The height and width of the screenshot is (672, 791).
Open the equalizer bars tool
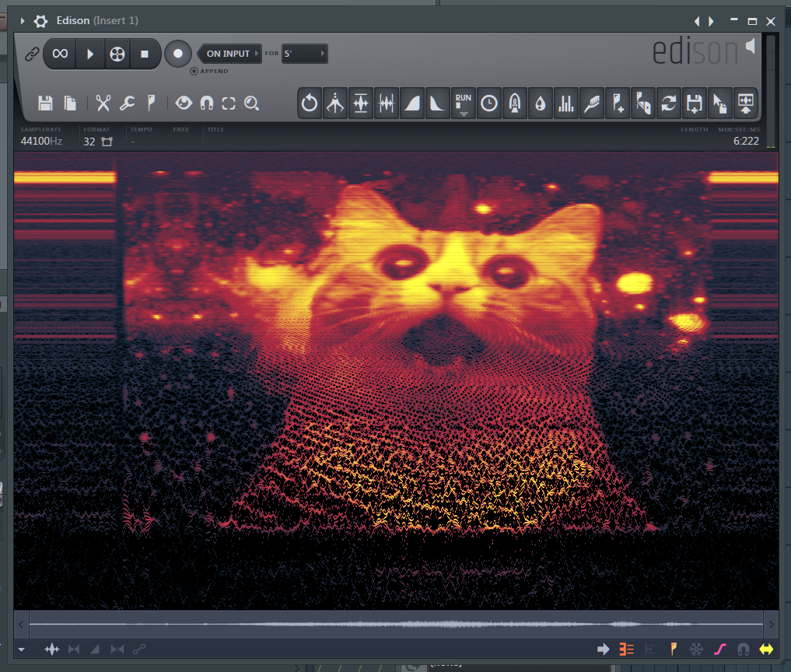[566, 103]
